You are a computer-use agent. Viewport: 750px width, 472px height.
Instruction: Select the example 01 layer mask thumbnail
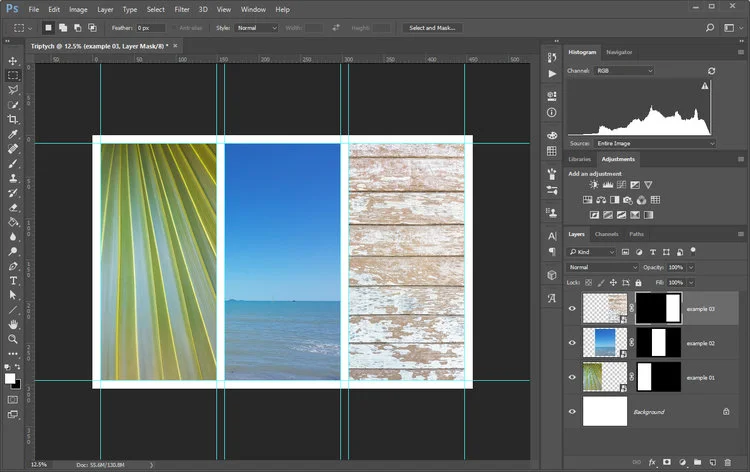(658, 377)
